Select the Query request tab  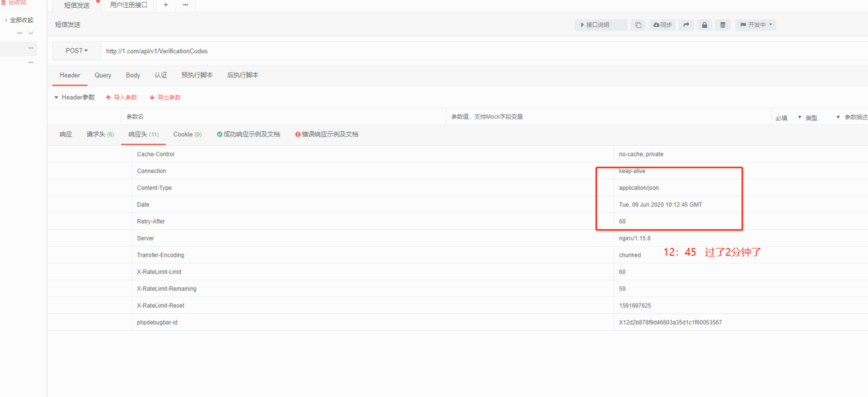pyautogui.click(x=103, y=75)
